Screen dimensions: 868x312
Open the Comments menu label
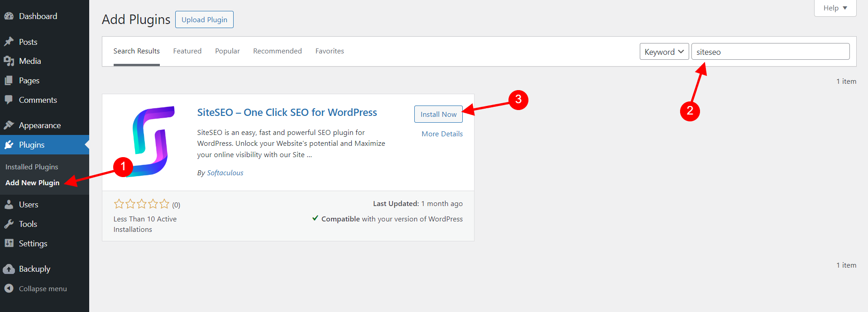click(38, 100)
